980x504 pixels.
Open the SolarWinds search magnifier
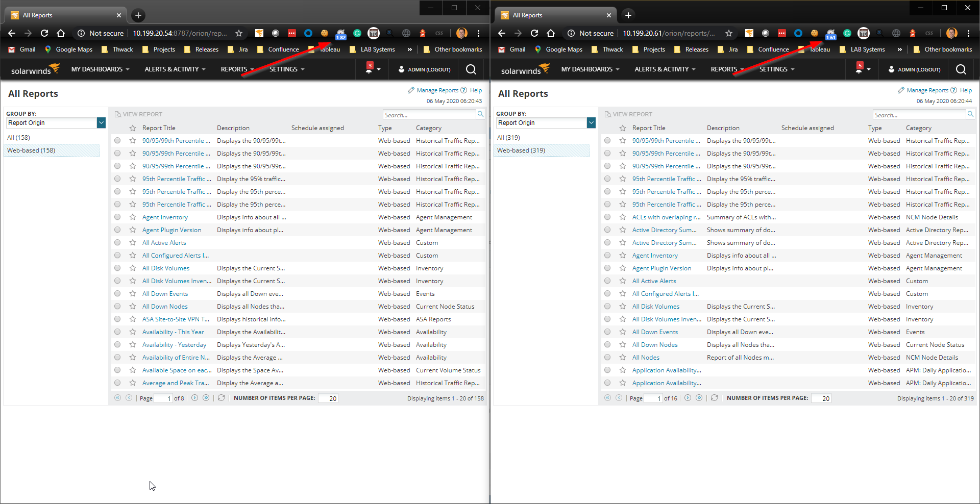point(471,69)
